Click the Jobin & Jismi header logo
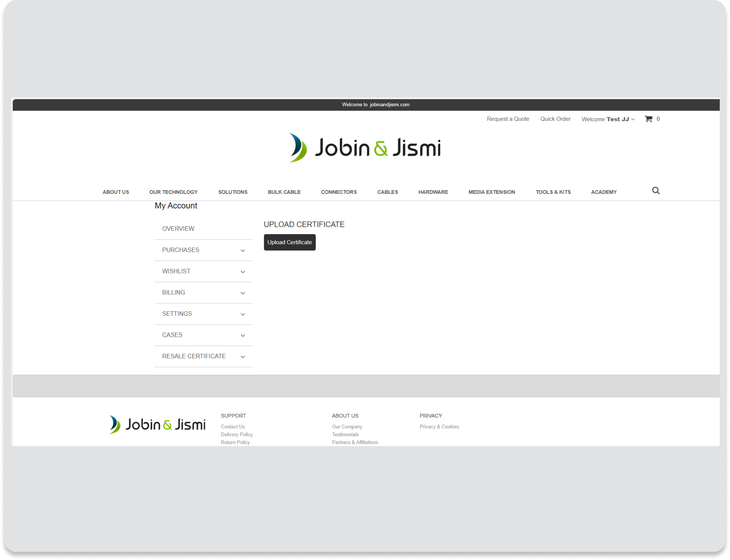 364,148
